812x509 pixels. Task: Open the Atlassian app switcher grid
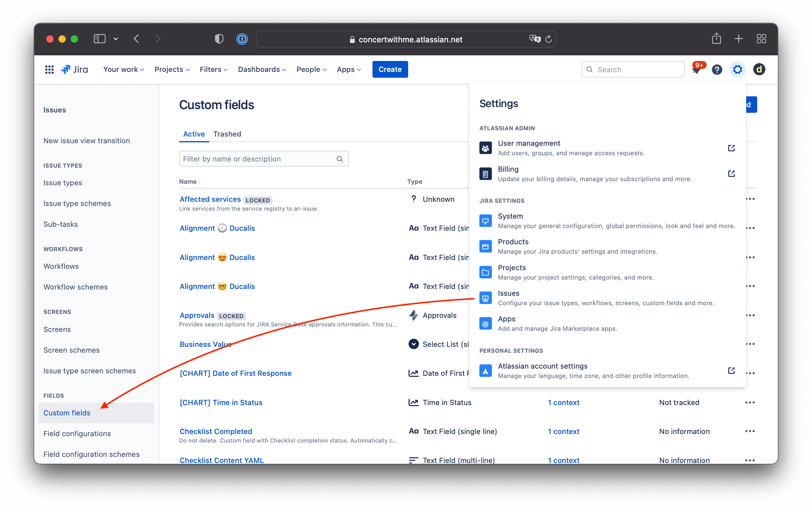click(x=49, y=69)
